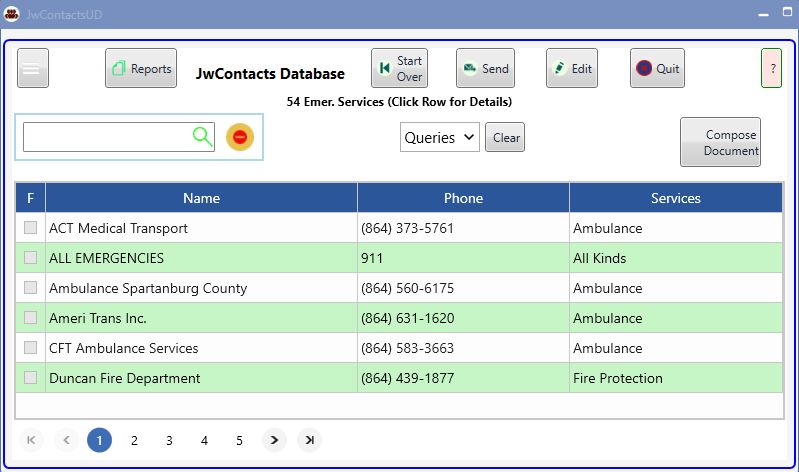Image resolution: width=799 pixels, height=472 pixels.
Task: Check the box for ALL EMERGENCIES
Action: click(x=31, y=257)
